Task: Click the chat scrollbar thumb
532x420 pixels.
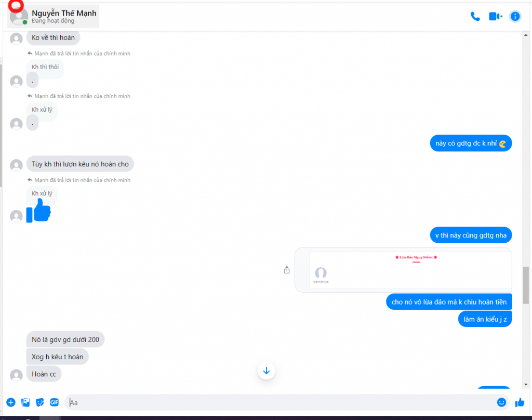Action: (526, 285)
